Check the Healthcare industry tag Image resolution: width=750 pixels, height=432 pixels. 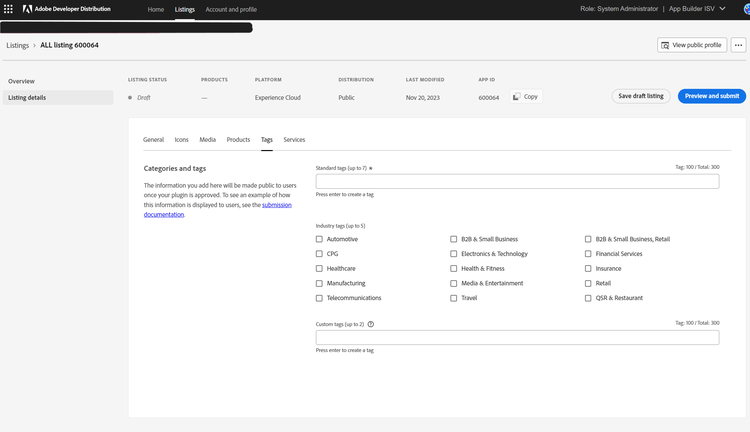coord(319,268)
